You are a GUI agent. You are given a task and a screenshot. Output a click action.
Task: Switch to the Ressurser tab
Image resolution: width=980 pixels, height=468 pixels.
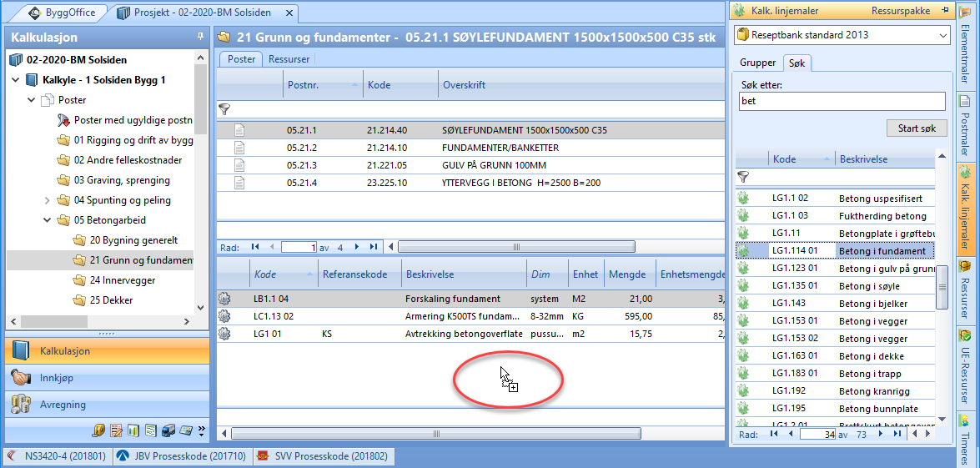coord(289,59)
